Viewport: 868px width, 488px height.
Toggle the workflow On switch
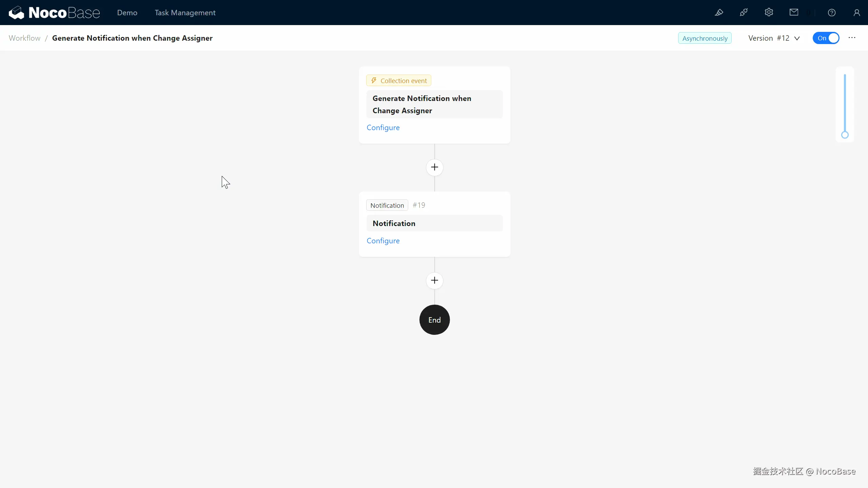click(826, 38)
